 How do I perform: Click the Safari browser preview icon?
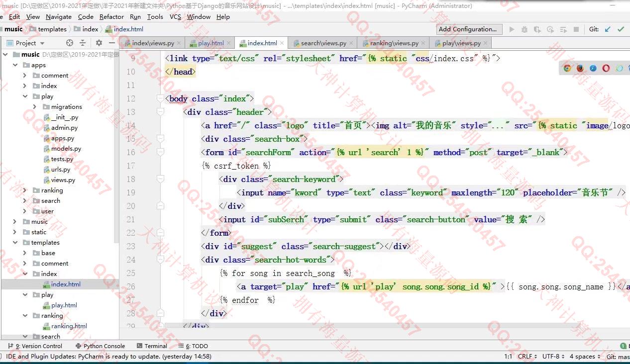point(593,68)
